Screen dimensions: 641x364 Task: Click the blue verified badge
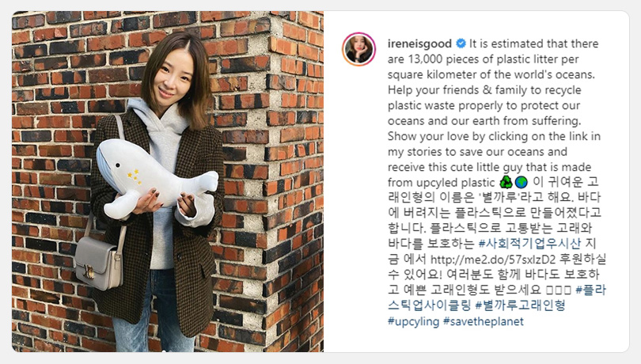pyautogui.click(x=461, y=44)
